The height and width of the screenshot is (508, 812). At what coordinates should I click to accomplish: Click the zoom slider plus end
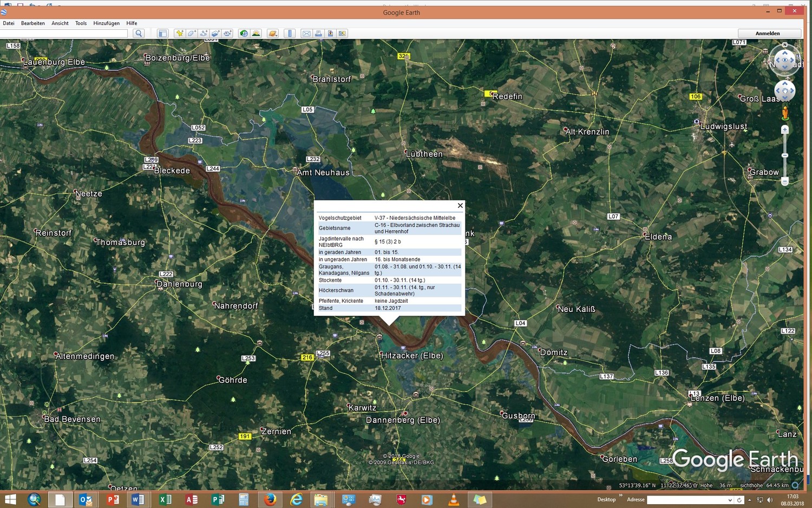tap(785, 130)
